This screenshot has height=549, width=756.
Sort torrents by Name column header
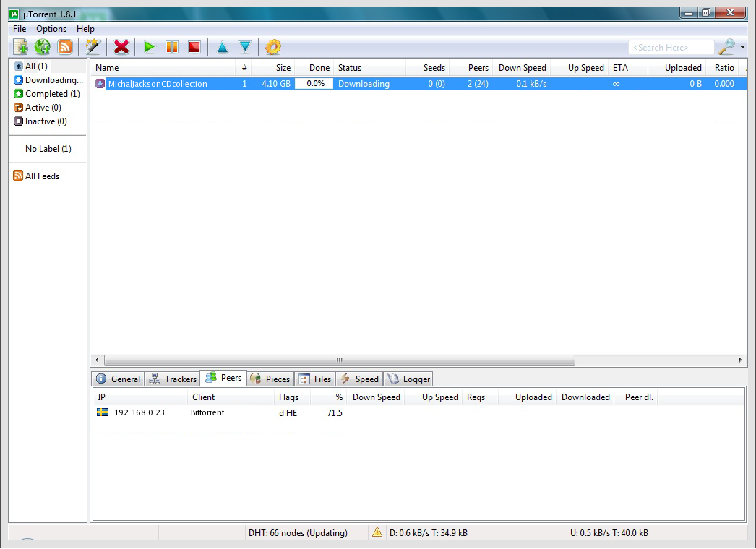pyautogui.click(x=163, y=67)
